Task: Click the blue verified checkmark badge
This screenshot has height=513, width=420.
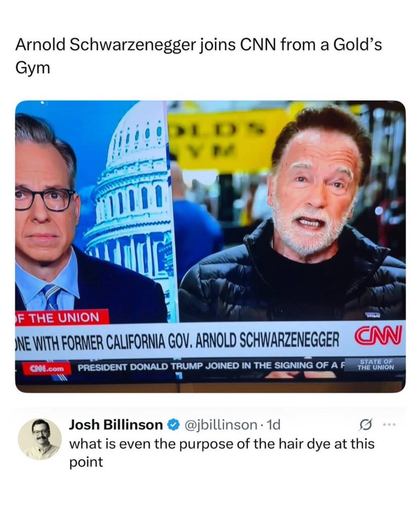Action: tap(173, 425)
